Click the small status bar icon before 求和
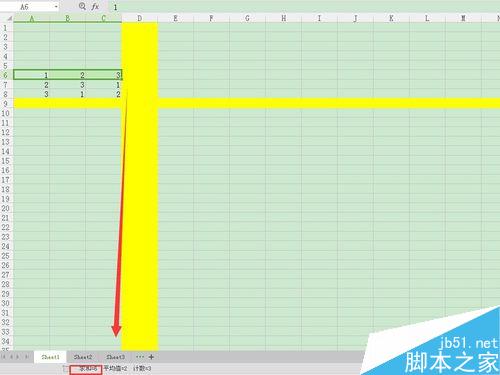Image resolution: width=500 pixels, height=375 pixels. click(65, 368)
